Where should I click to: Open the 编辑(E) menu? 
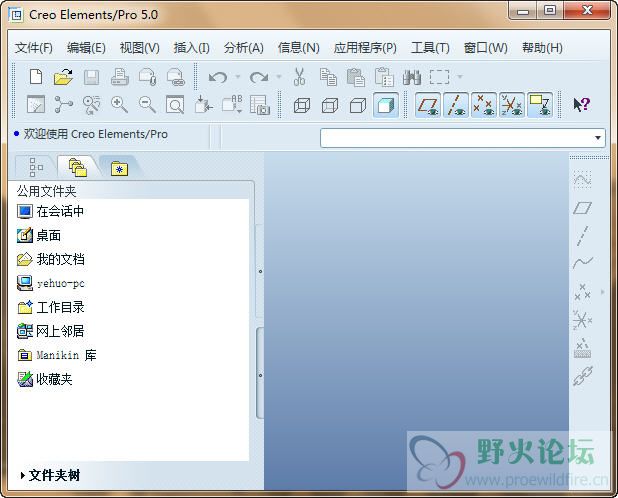coord(86,48)
